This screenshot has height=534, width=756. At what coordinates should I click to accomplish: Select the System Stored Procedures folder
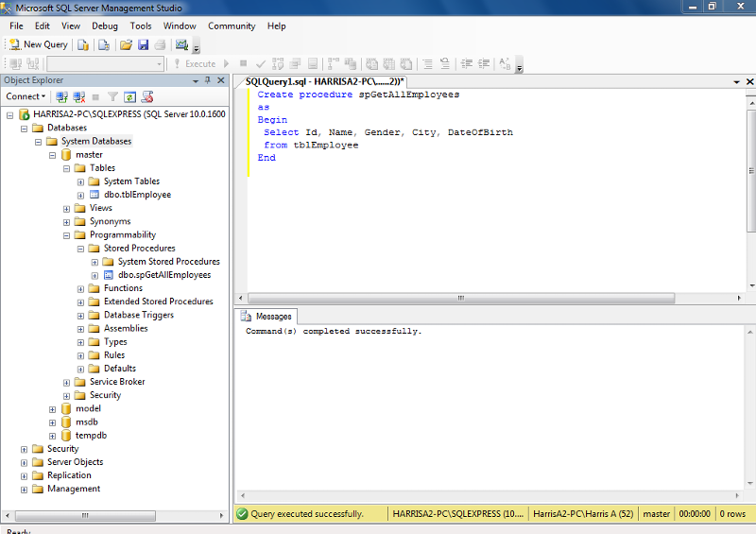click(x=169, y=262)
